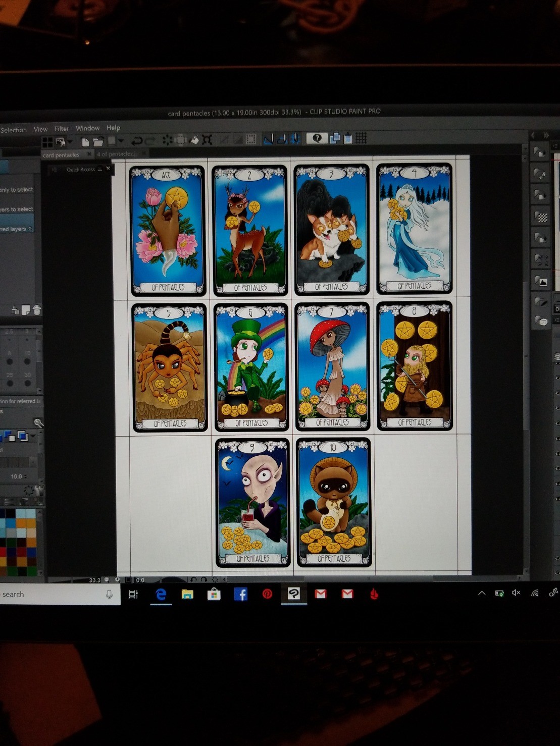Click the muted volume icon in tray

click(x=516, y=593)
